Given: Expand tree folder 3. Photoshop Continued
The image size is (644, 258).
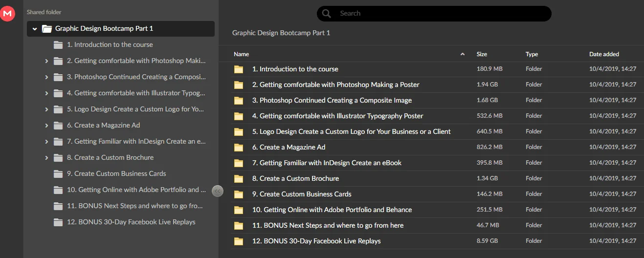Looking at the screenshot, I should coord(46,77).
